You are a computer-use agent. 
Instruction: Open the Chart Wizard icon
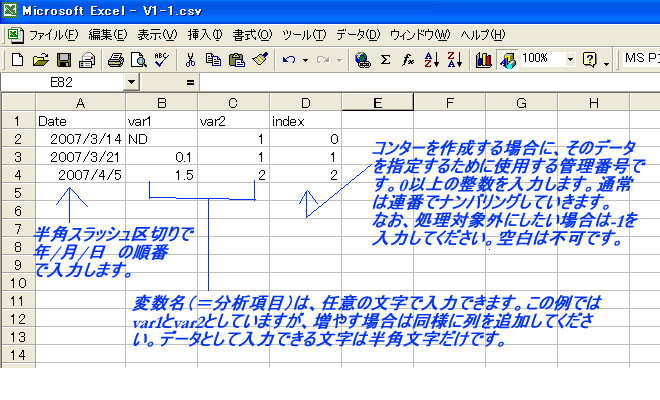point(485,60)
